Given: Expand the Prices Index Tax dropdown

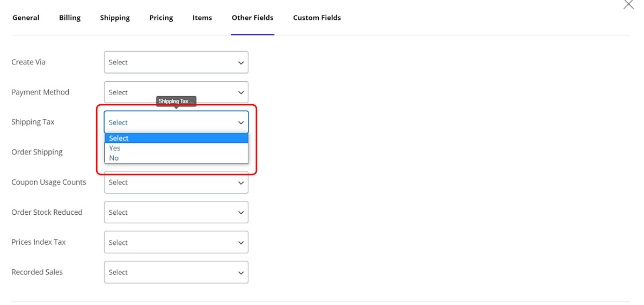Looking at the screenshot, I should click(176, 243).
